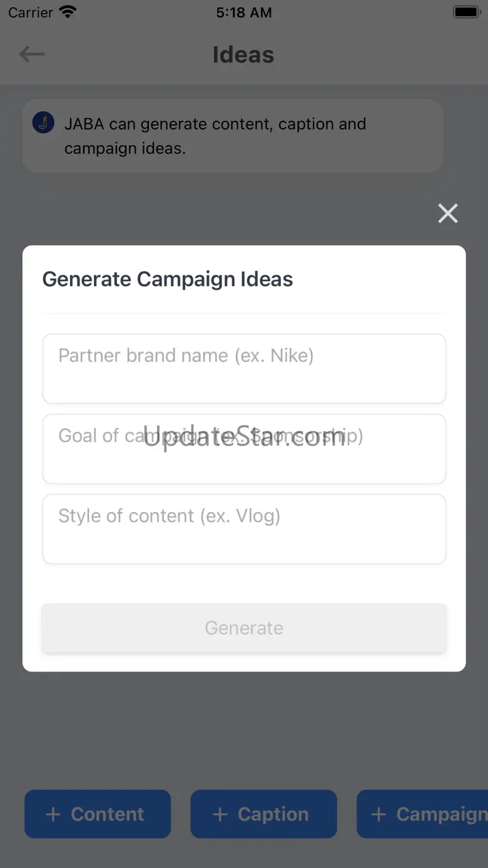Select the Goal of campaign input
This screenshot has width=488, height=868.
pyautogui.click(x=244, y=449)
